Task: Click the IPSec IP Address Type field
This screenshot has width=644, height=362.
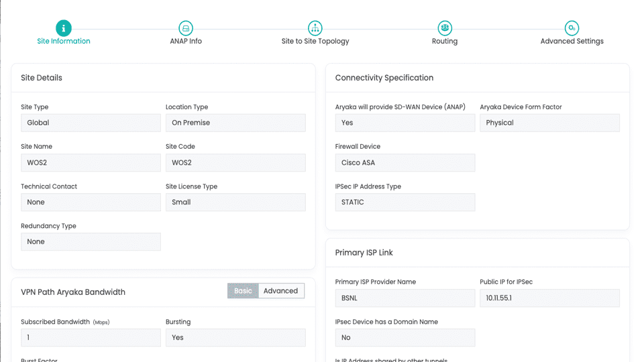Action: pyautogui.click(x=405, y=202)
